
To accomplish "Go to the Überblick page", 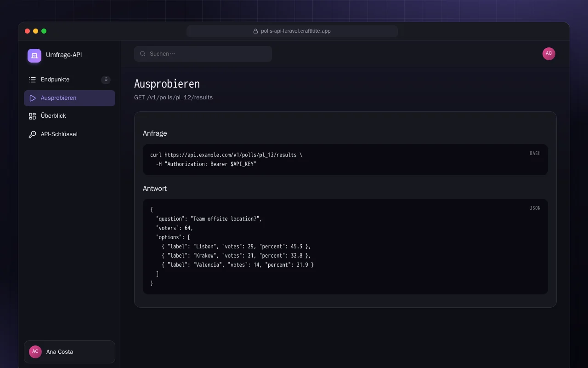I will [69, 116].
